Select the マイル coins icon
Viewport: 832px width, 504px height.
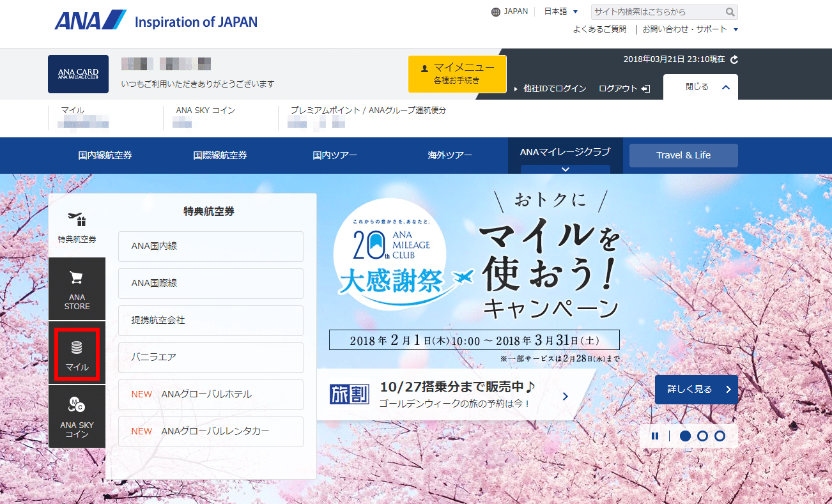77,348
